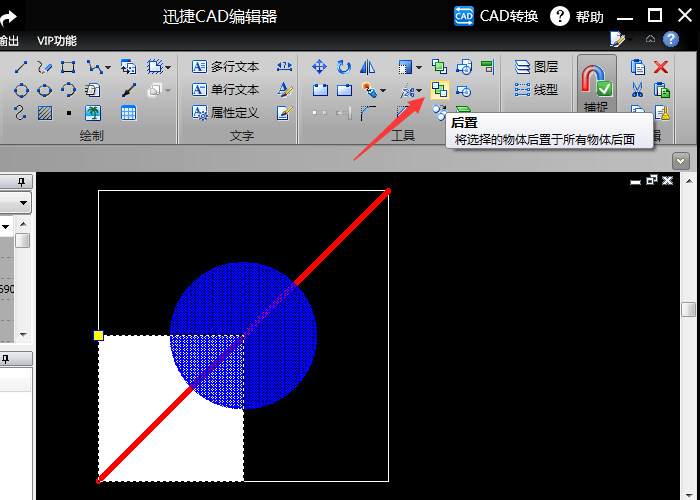Collapse the ribbon using small caret icon
The height and width of the screenshot is (500, 700).
click(x=650, y=39)
